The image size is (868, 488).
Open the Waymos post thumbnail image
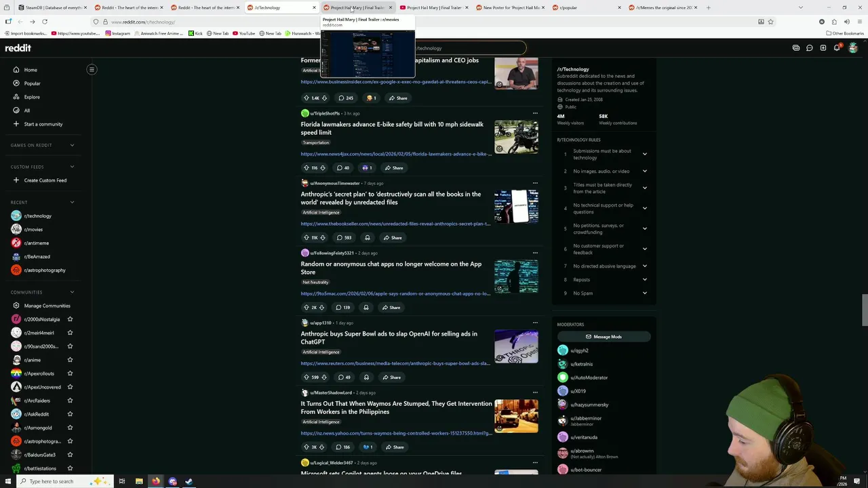[516, 415]
